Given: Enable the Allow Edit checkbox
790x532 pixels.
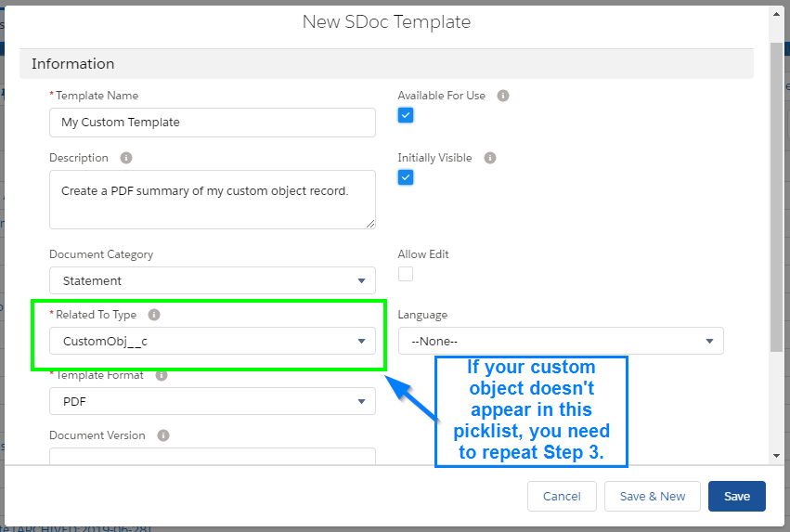Looking at the screenshot, I should 406,274.
